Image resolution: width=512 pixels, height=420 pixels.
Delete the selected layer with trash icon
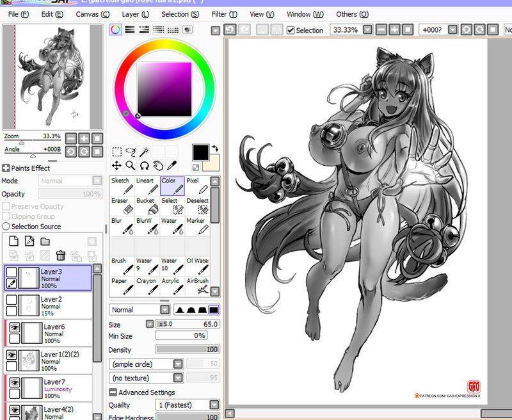(61, 255)
